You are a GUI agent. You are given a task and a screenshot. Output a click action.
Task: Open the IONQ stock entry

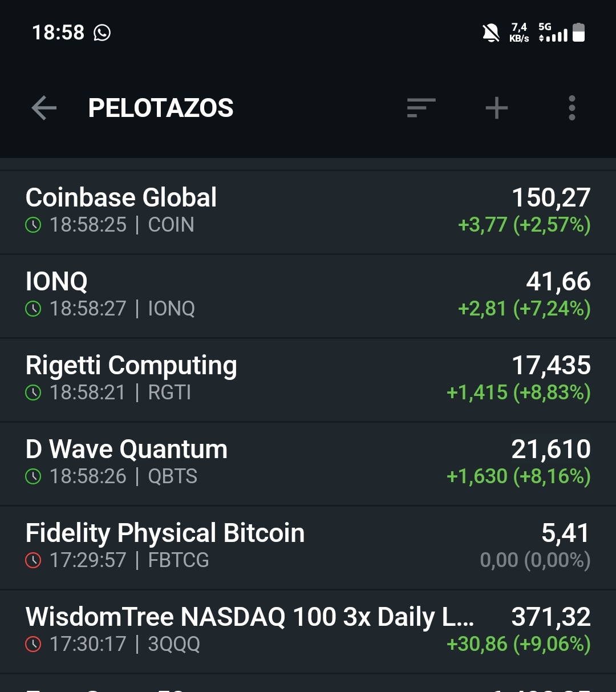(308, 296)
